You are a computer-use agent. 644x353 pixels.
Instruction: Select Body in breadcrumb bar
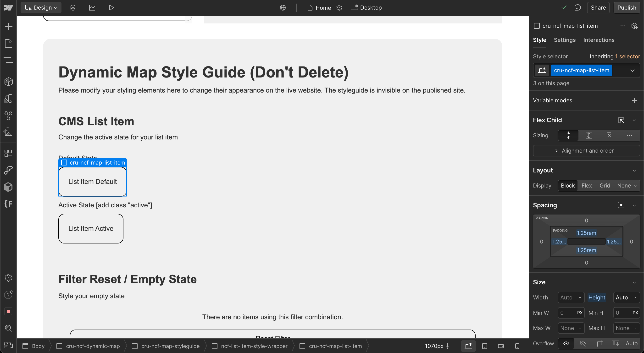pyautogui.click(x=33, y=346)
